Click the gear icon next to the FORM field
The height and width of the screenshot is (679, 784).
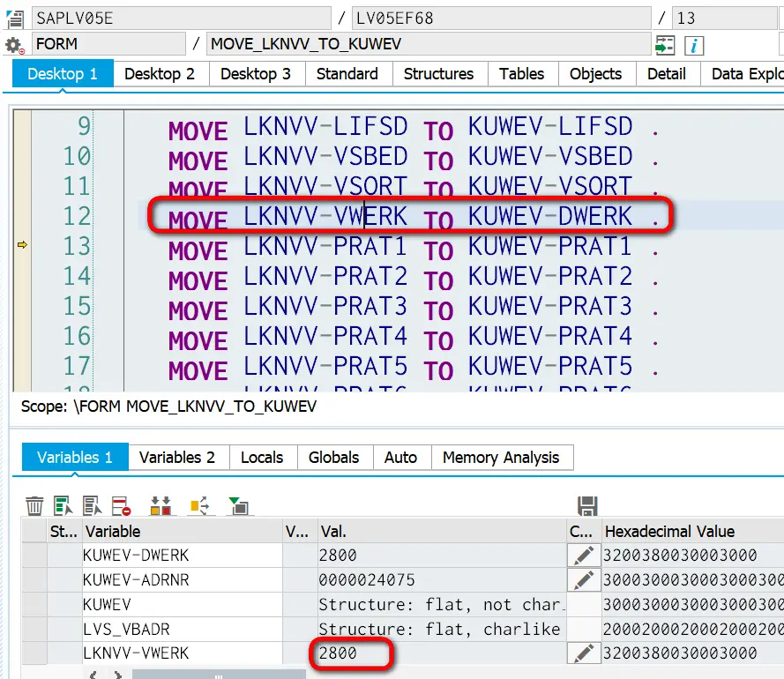(x=14, y=45)
